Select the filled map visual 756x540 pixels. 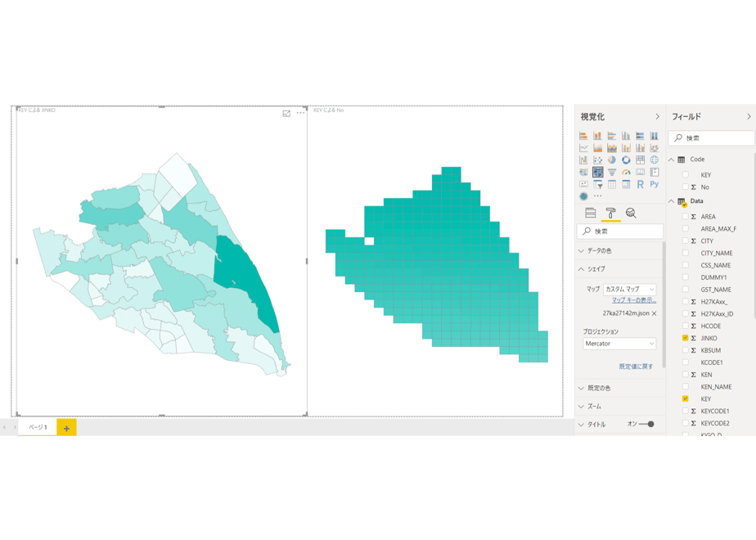tap(583, 172)
